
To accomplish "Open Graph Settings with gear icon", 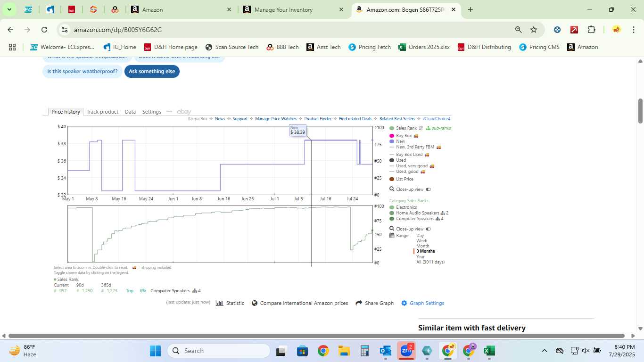I will click(423, 303).
